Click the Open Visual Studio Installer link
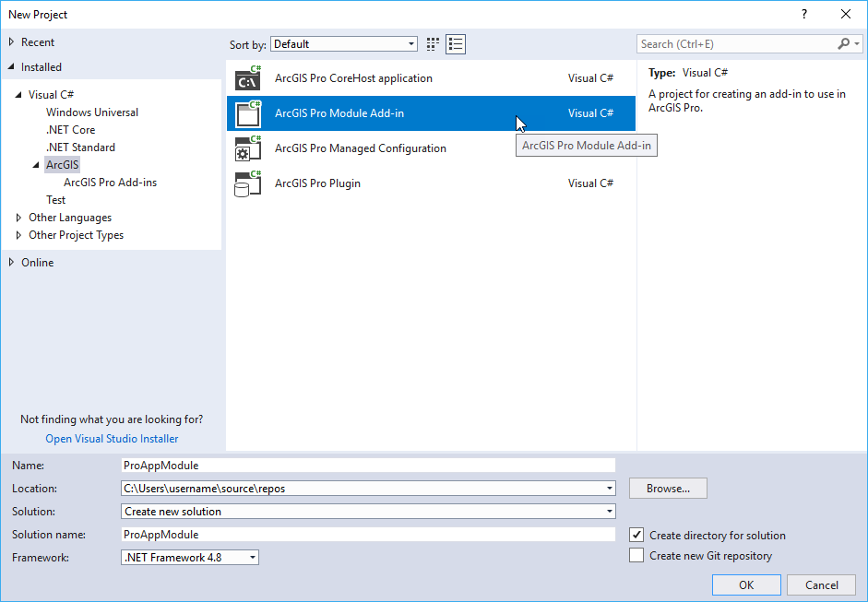This screenshot has width=868, height=602. pyautogui.click(x=111, y=438)
